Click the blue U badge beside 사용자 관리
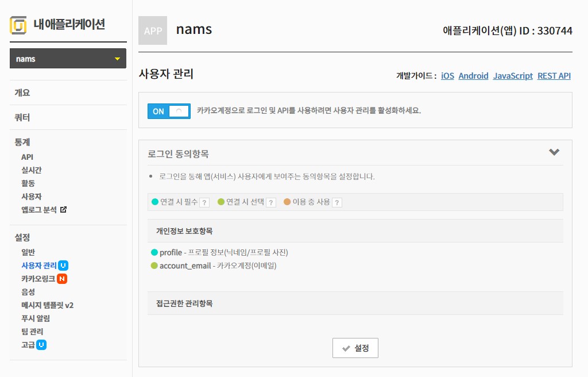This screenshot has width=588, height=377. pyautogui.click(x=63, y=266)
